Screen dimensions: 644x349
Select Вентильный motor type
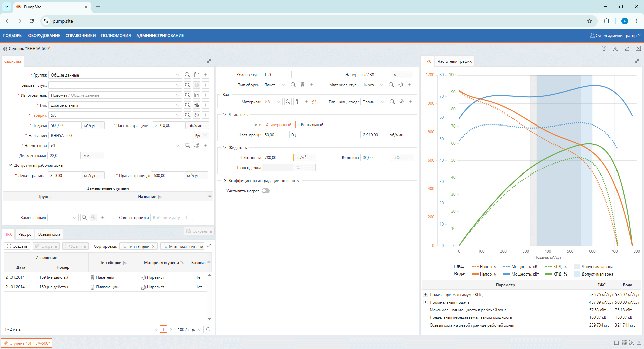point(312,125)
